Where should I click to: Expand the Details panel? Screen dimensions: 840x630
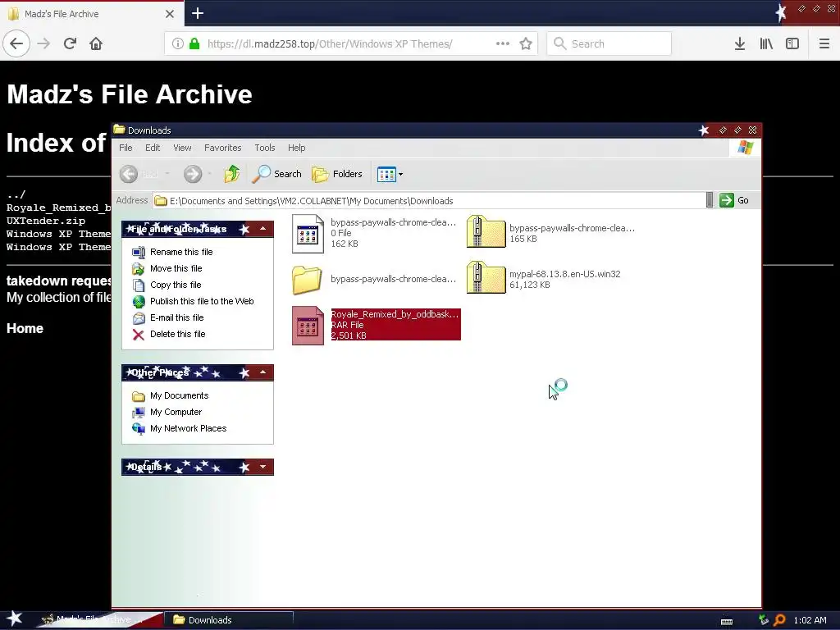click(x=263, y=467)
